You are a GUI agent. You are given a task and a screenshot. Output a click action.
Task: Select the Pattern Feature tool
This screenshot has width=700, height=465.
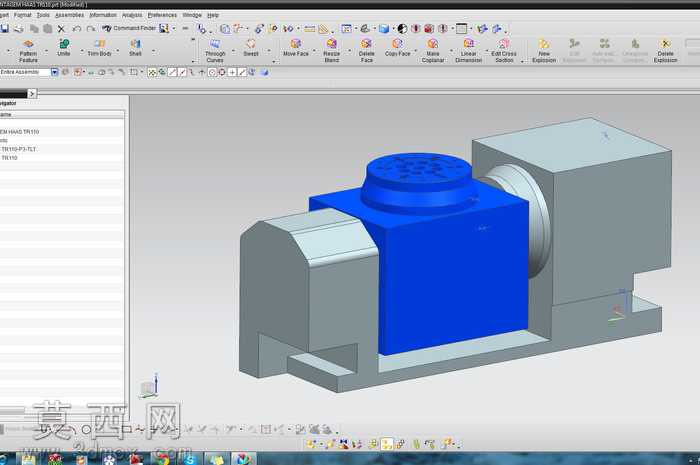[28, 51]
